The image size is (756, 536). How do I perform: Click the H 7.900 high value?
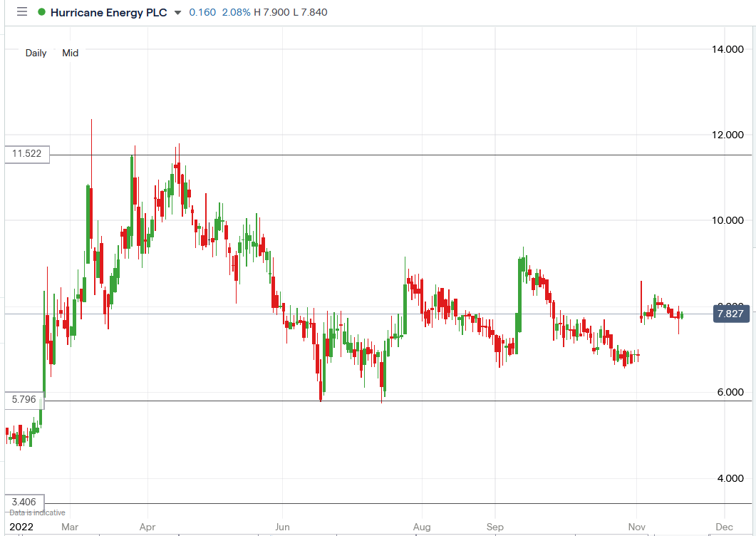272,13
